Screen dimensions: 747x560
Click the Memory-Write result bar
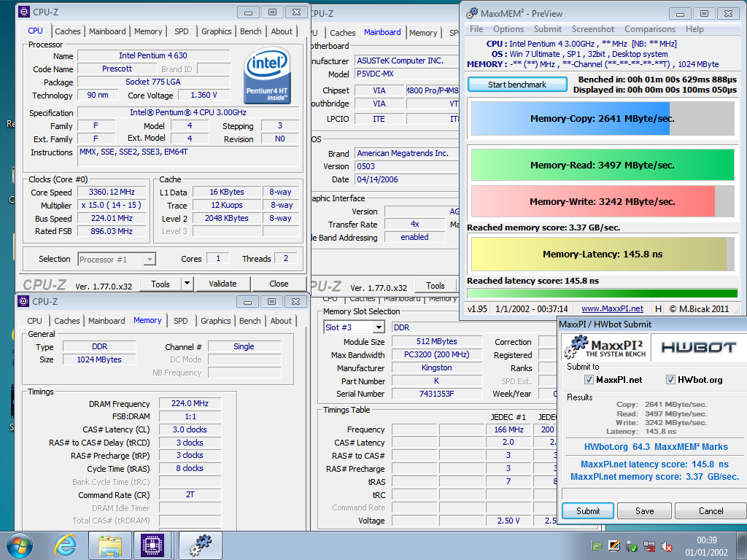point(603,201)
